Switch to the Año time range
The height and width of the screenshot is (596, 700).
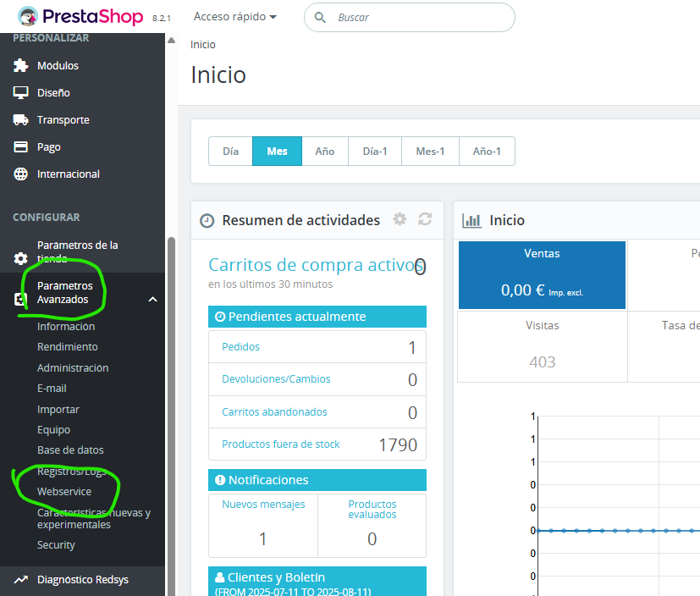pyautogui.click(x=325, y=152)
